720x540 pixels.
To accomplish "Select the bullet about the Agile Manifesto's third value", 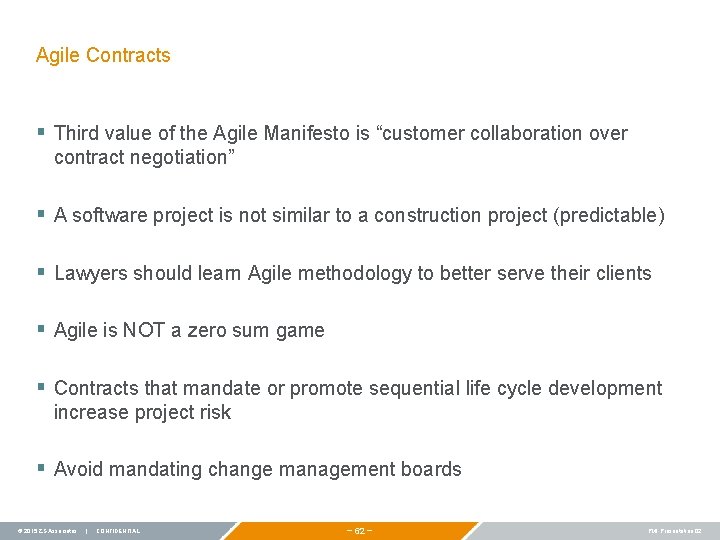I will [340, 134].
